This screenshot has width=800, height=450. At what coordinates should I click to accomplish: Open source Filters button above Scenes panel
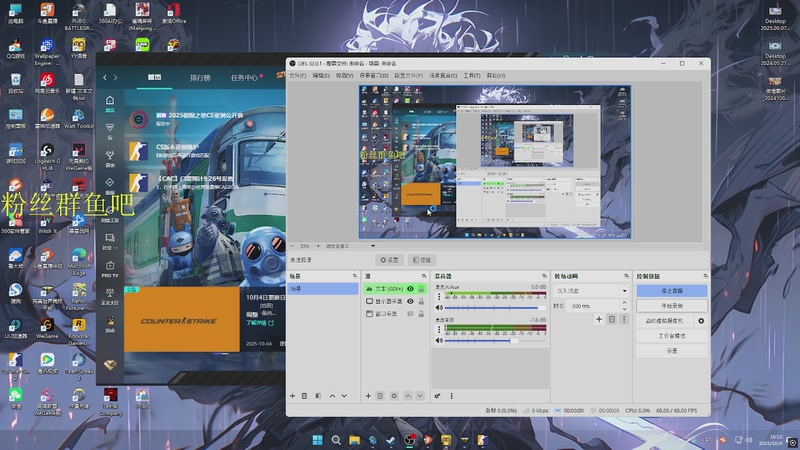pos(422,260)
